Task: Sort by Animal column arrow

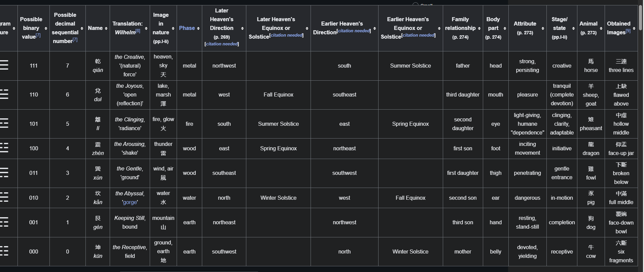Action: click(x=601, y=28)
